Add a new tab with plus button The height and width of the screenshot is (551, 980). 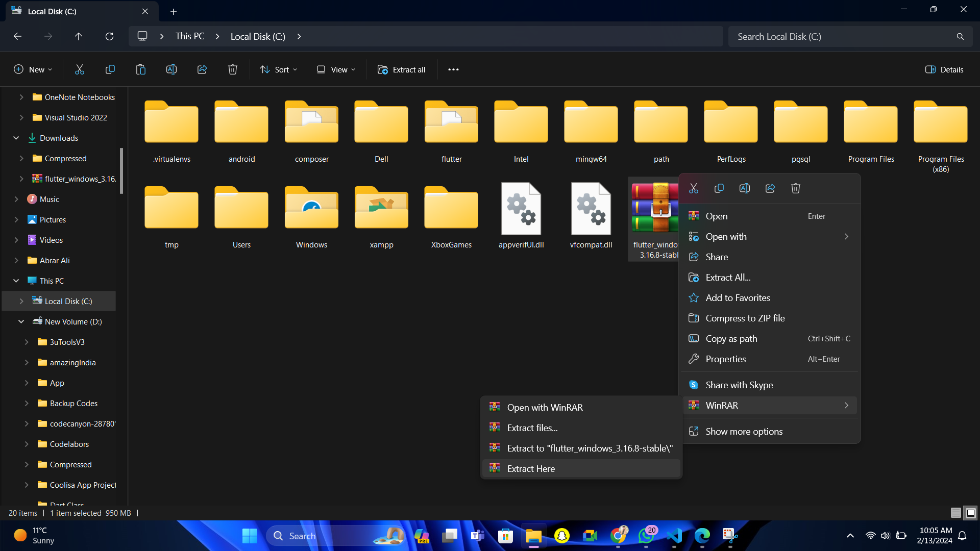(x=174, y=11)
